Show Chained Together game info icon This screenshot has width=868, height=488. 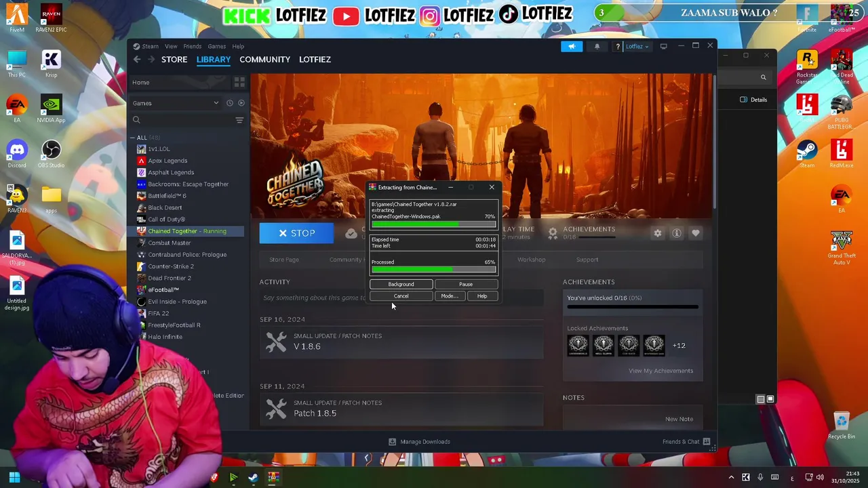(x=676, y=233)
